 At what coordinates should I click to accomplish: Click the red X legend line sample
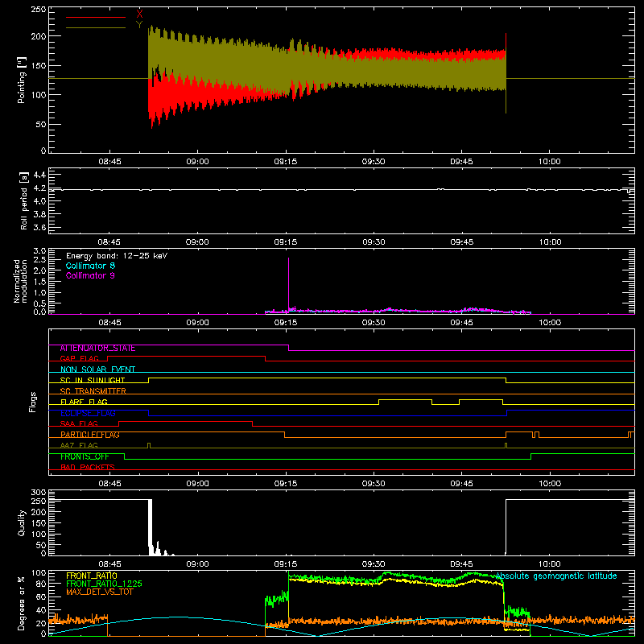pos(96,17)
